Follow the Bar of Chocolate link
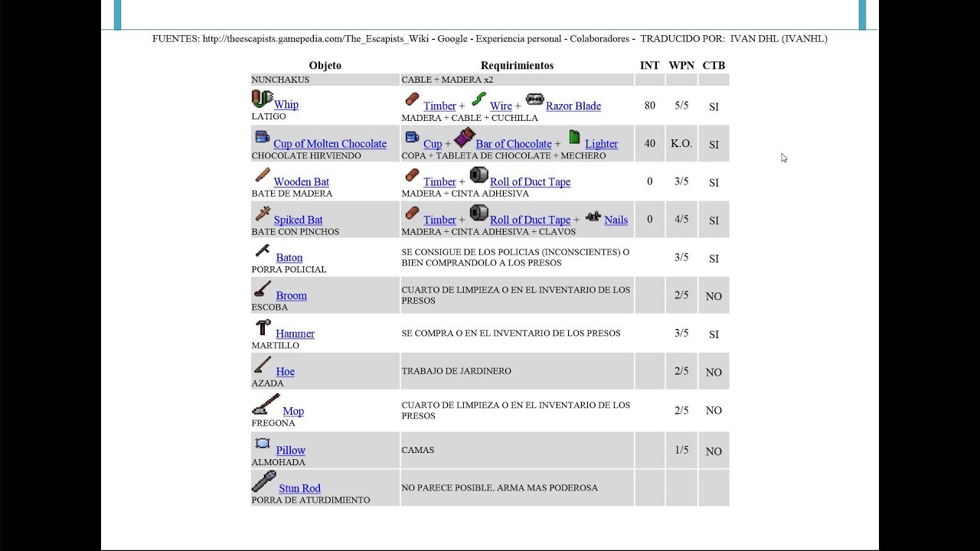Viewport: 980px width, 551px height. tap(514, 144)
